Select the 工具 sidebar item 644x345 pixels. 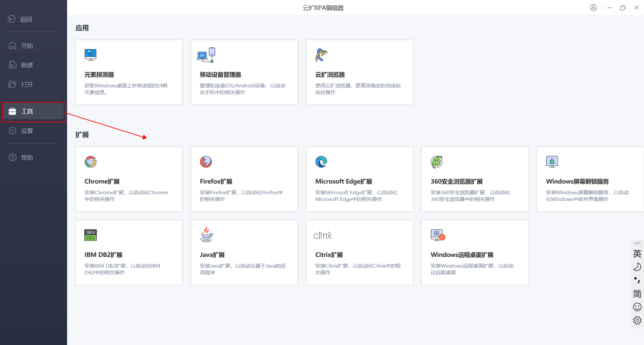[33, 112]
